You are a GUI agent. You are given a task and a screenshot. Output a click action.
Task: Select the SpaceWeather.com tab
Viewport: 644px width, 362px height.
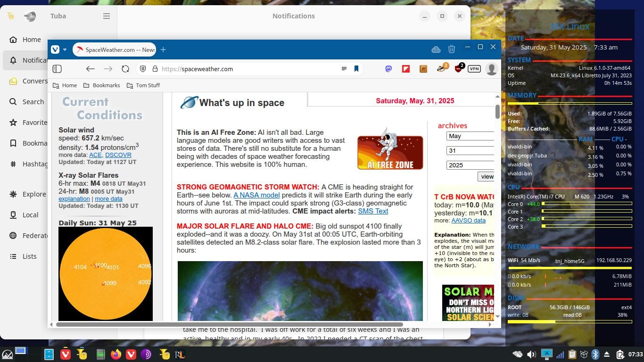(115, 49)
